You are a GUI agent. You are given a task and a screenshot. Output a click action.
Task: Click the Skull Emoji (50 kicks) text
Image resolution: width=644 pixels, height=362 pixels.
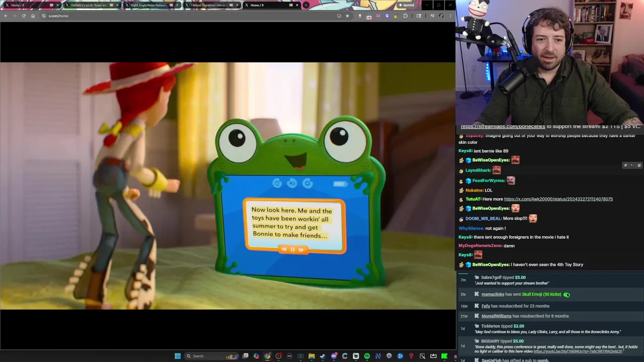point(541,295)
